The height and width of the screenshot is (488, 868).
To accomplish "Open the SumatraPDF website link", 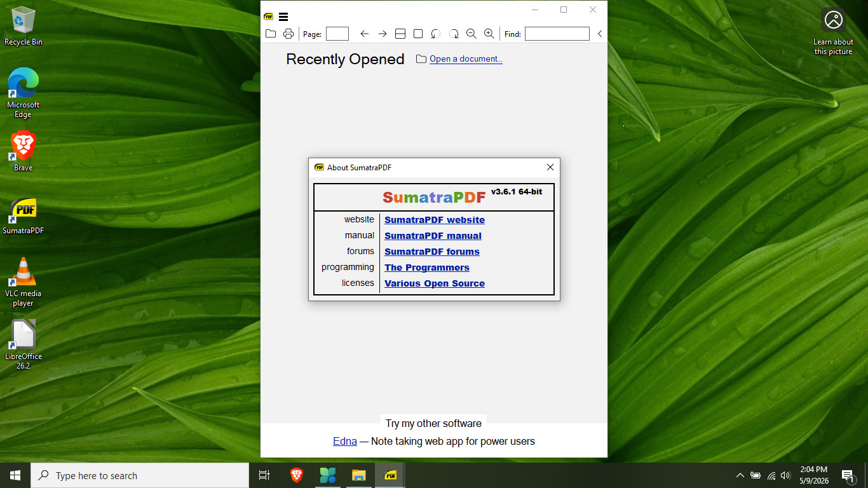I will coord(435,220).
